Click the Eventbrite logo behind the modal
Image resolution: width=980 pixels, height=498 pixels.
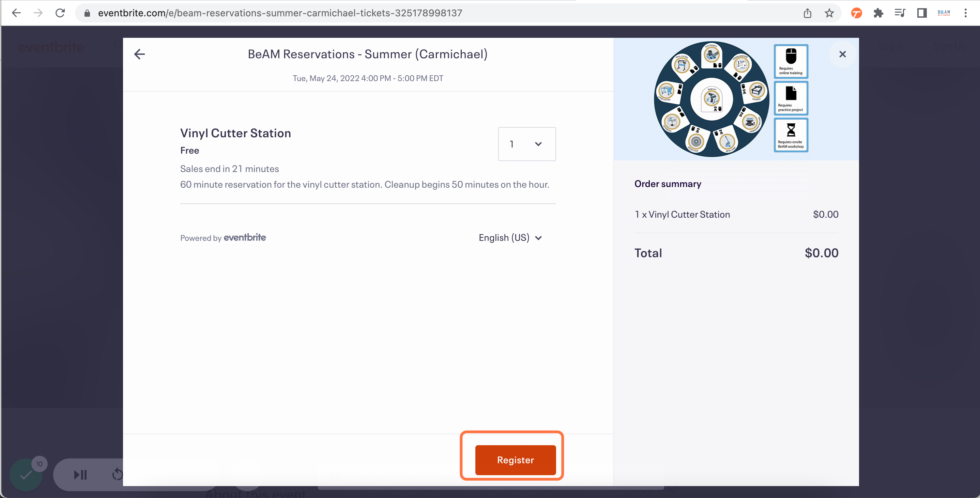tap(51, 47)
